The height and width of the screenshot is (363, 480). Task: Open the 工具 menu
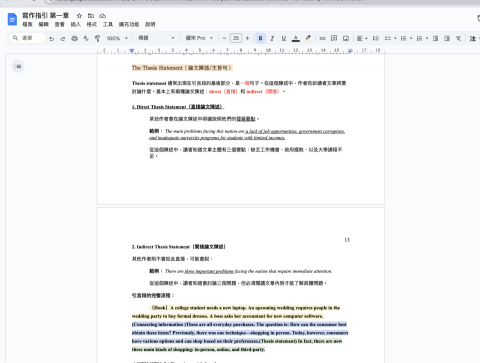point(108,24)
